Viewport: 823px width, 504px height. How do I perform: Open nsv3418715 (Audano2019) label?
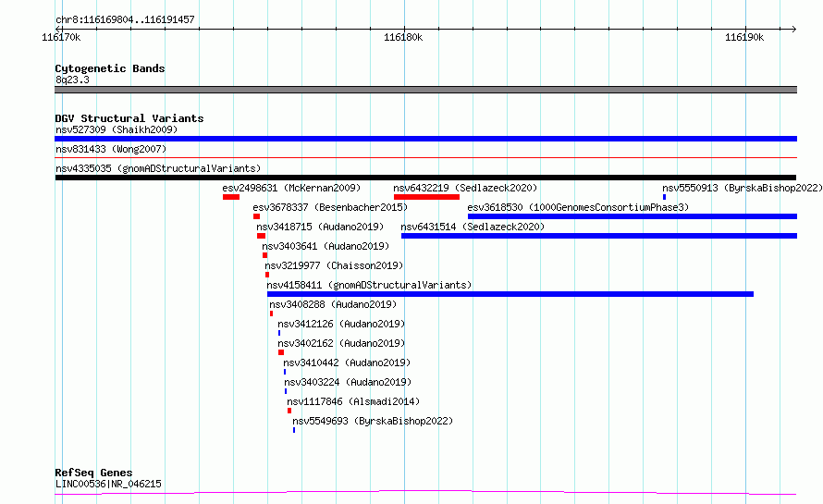tap(320, 227)
